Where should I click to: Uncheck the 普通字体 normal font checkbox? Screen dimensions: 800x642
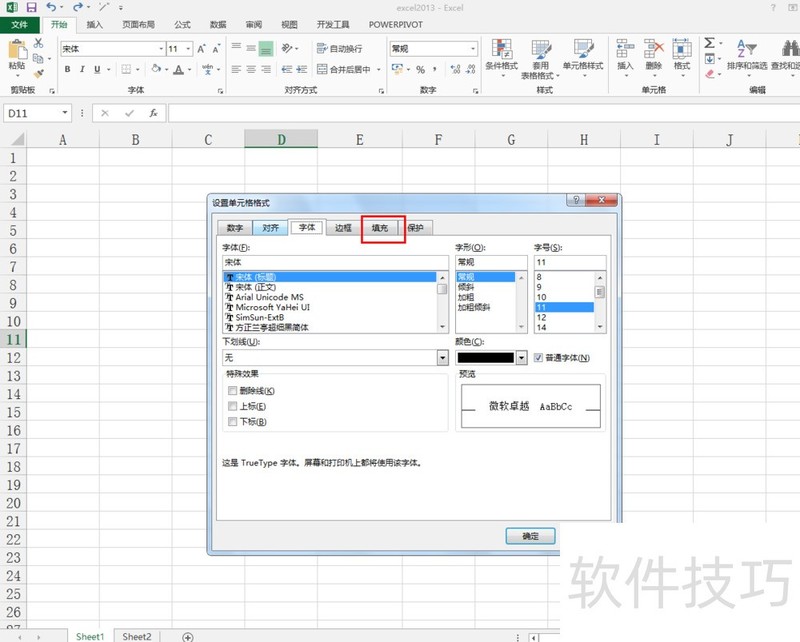(537, 357)
